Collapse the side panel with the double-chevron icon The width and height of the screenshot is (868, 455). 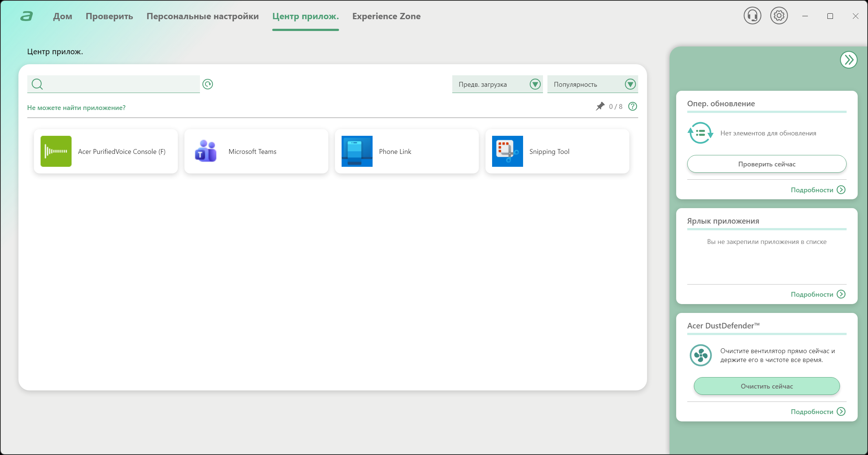point(848,60)
